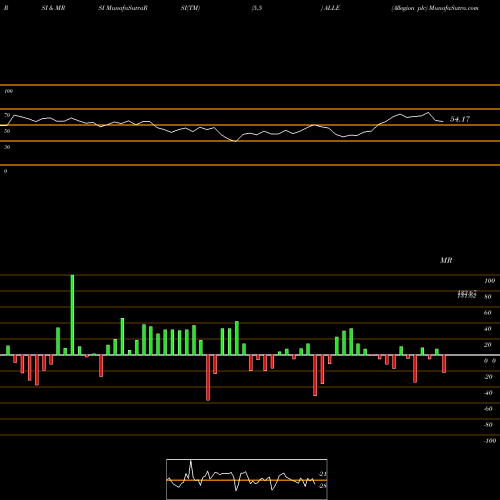Image resolution: width=500 pixels, height=500 pixels.
Task: Click the MR axis label 20 on the right
Action: tap(488, 345)
